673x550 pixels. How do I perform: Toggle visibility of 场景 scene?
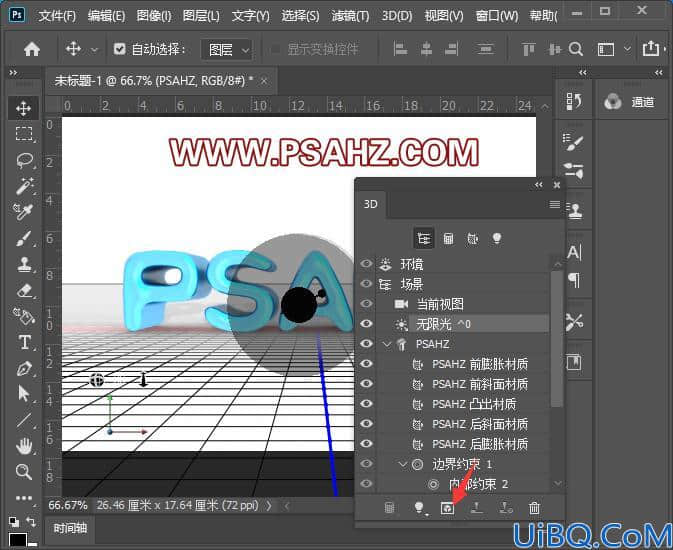coord(366,283)
